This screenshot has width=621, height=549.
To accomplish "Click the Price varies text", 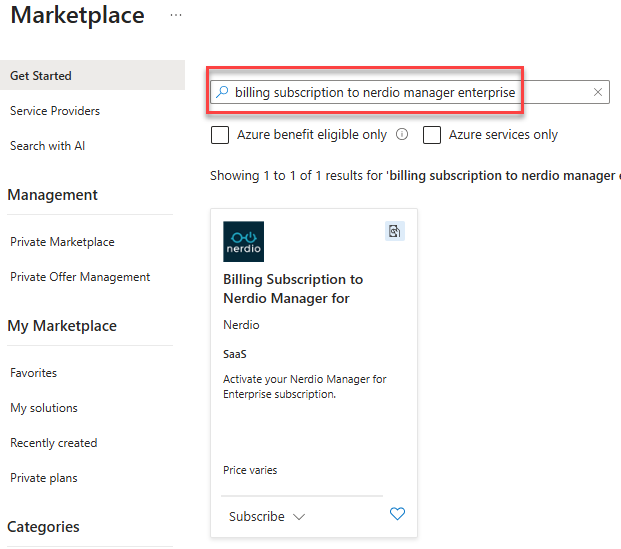I will pyautogui.click(x=250, y=470).
